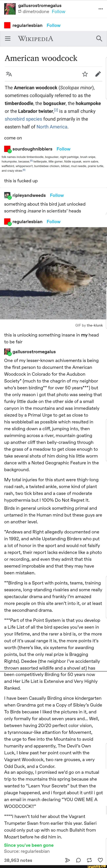Follow dimetrodone at the top

click(x=58, y=11)
